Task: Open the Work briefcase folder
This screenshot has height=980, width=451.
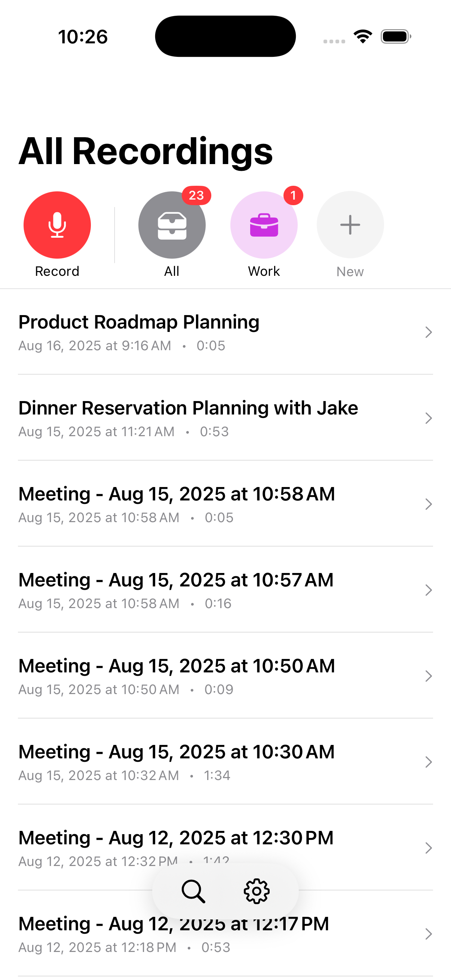Action: pos(264,225)
